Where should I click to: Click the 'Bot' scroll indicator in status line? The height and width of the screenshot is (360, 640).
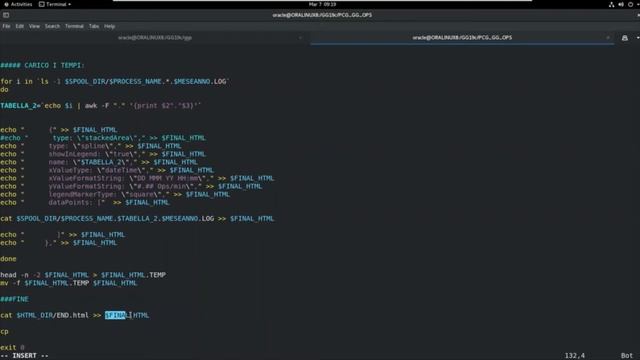coord(627,356)
